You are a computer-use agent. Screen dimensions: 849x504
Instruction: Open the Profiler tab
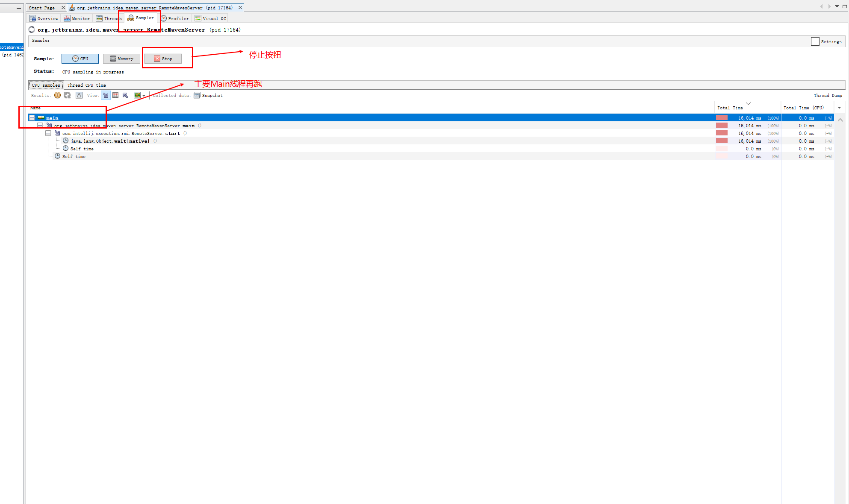(175, 18)
